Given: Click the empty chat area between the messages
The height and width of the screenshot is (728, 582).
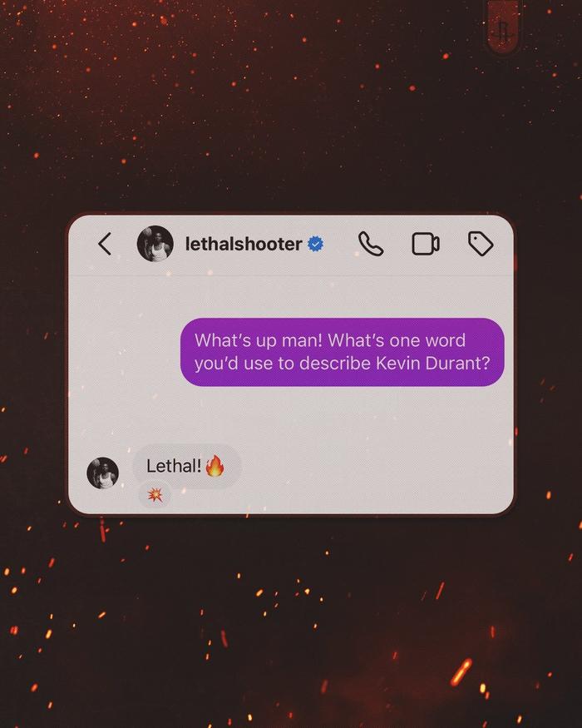Looking at the screenshot, I should tap(325, 415).
